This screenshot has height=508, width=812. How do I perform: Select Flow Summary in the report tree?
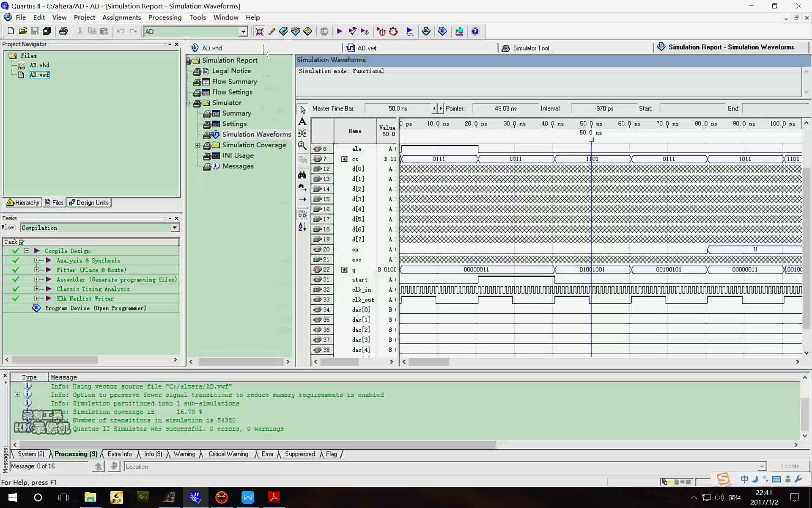[x=234, y=82]
